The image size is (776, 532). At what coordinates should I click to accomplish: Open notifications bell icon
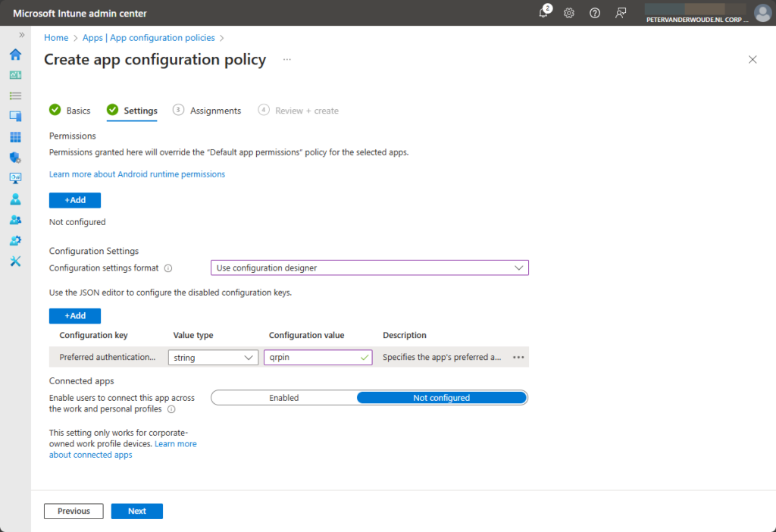point(543,13)
